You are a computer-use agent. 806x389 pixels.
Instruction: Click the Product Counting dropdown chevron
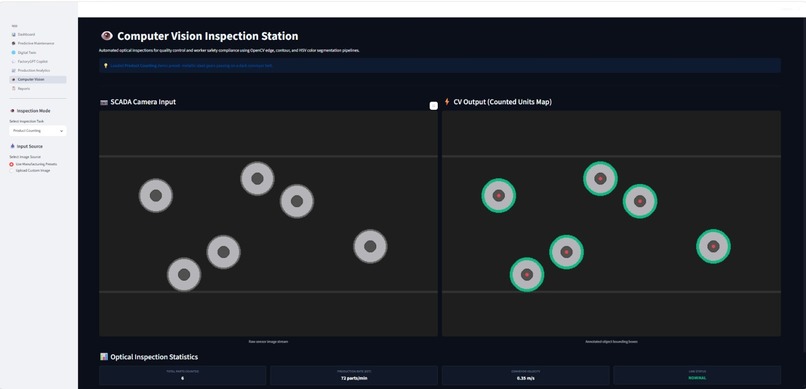[x=61, y=131]
